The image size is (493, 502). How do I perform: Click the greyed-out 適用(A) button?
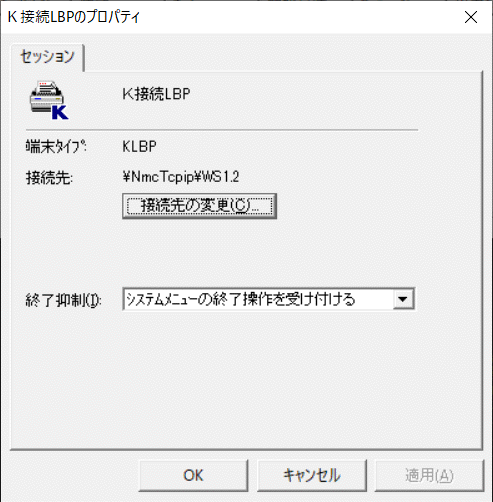[429, 475]
